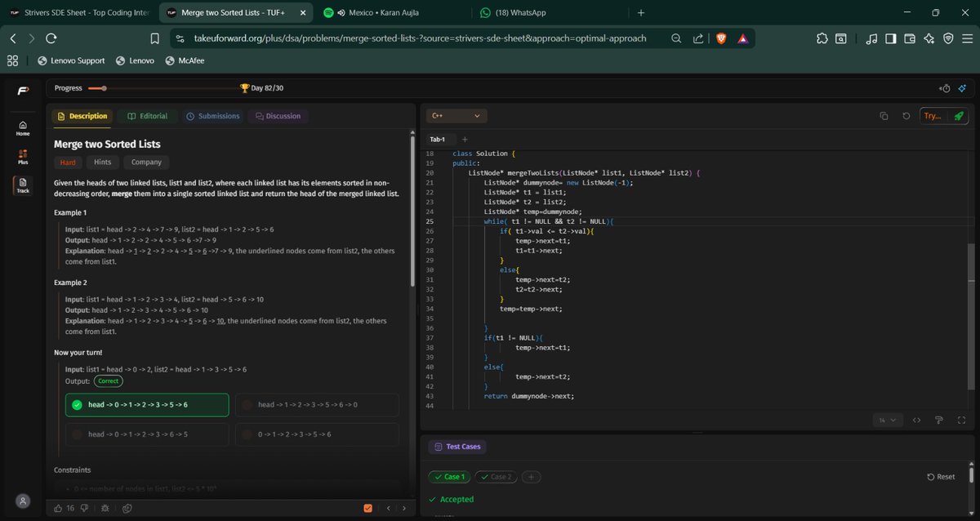The width and height of the screenshot is (980, 521).
Task: Click the circular icon beside the bug icon
Action: 127,508
